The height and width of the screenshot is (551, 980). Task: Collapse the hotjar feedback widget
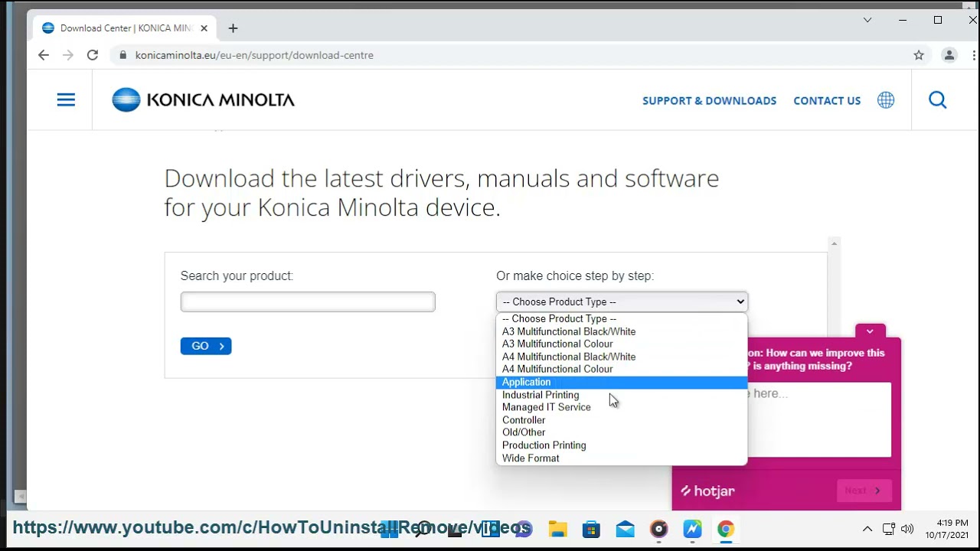[x=870, y=331]
